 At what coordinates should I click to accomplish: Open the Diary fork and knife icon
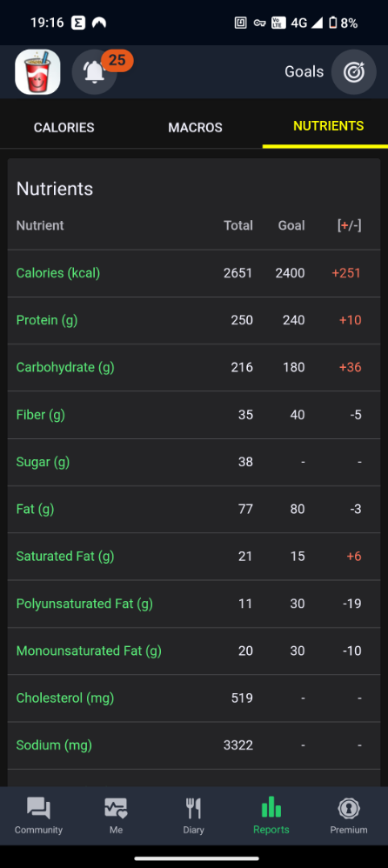pyautogui.click(x=194, y=809)
